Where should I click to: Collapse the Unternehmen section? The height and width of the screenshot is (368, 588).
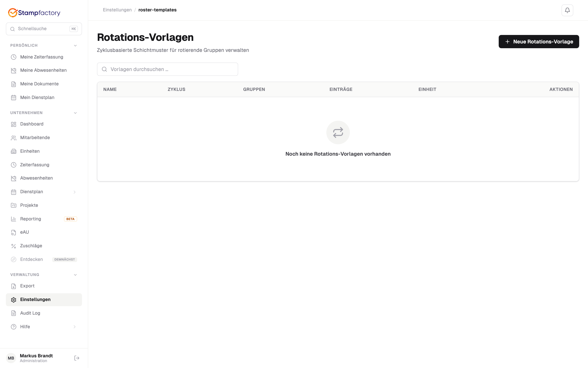75,113
